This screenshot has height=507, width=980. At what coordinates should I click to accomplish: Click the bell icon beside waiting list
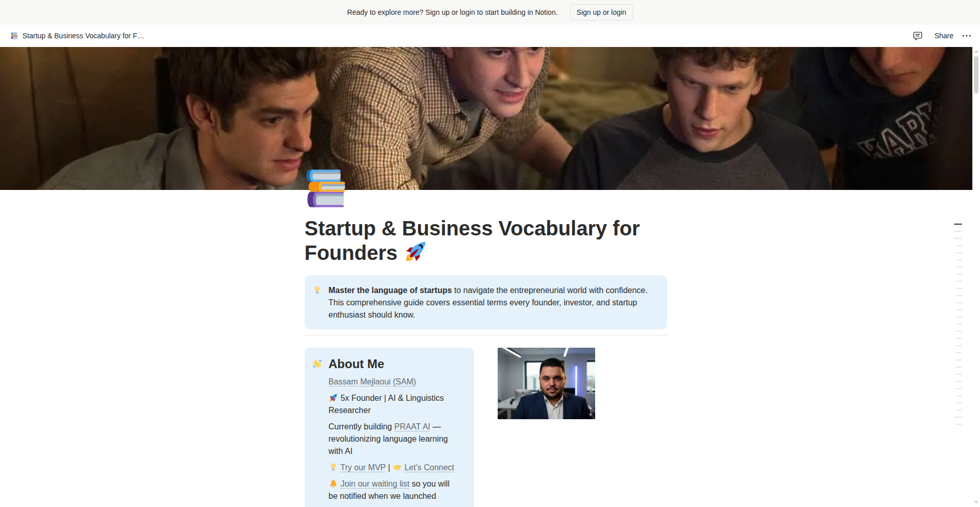pyautogui.click(x=333, y=484)
